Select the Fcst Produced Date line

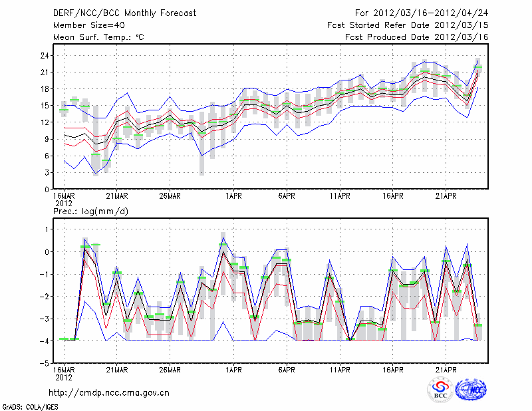pos(416,37)
